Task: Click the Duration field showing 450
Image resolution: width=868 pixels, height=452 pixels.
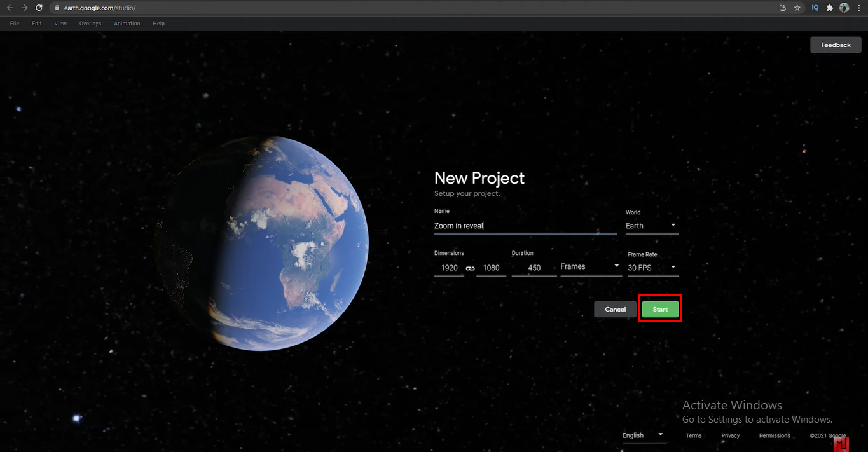Action: tap(534, 268)
